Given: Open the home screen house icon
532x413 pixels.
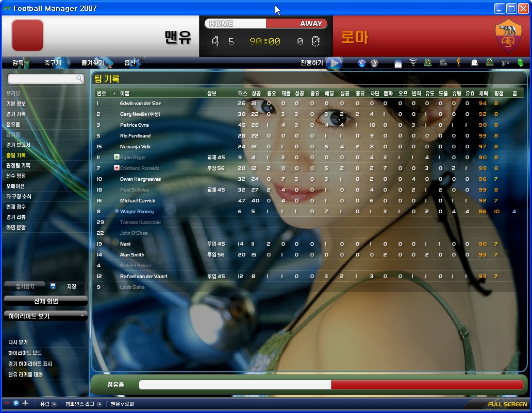Looking at the screenshot, I should (x=398, y=63).
